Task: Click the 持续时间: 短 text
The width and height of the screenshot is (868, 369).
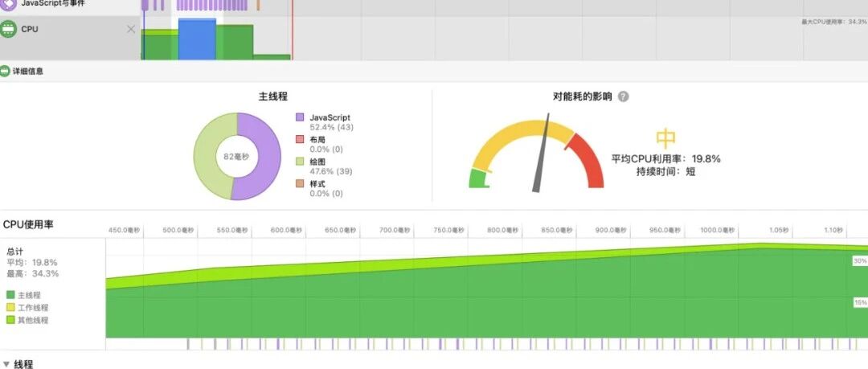Action: (666, 172)
